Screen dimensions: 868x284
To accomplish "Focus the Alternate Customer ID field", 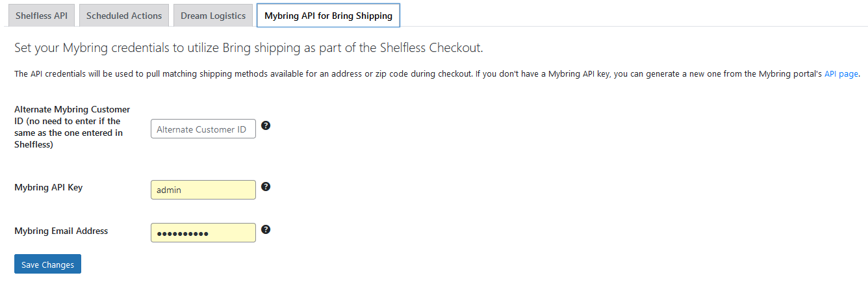I will click(203, 129).
